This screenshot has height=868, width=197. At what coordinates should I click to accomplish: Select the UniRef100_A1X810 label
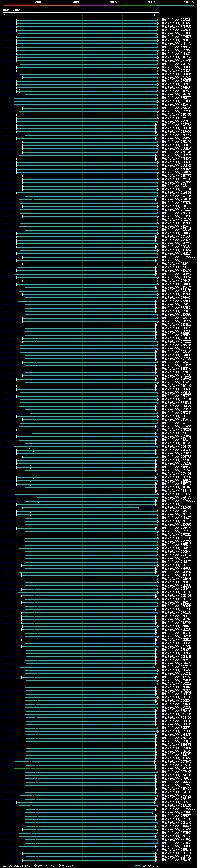[x=176, y=454]
